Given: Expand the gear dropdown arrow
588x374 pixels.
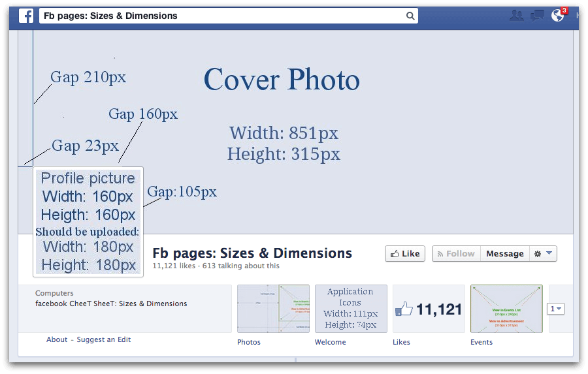Looking at the screenshot, I should [549, 253].
